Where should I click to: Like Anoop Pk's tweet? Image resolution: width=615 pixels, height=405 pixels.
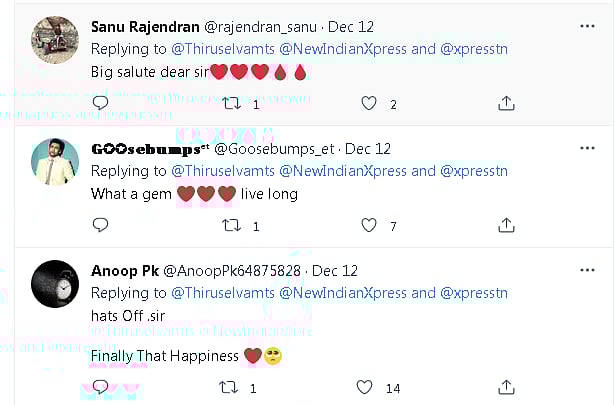366,388
